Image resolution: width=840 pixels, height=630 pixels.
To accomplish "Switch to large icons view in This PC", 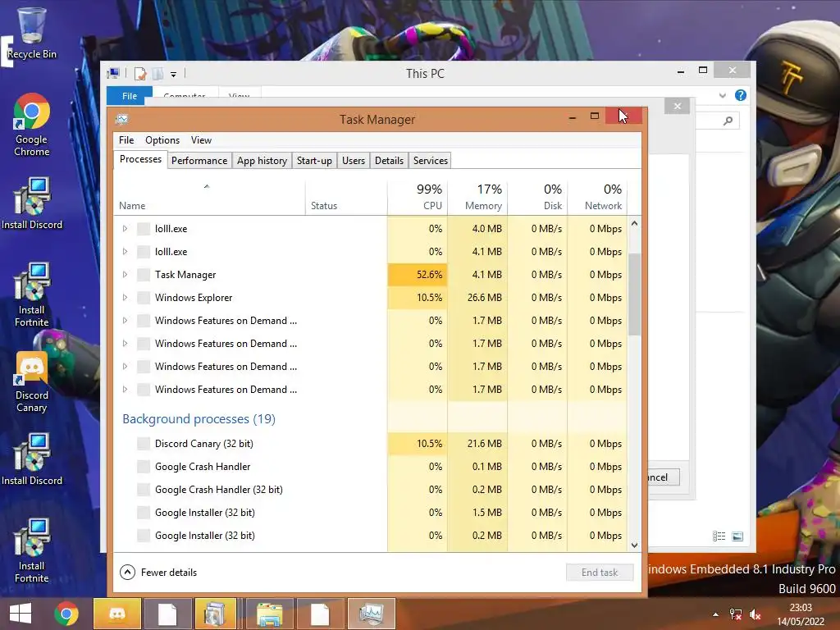I will coord(737,536).
